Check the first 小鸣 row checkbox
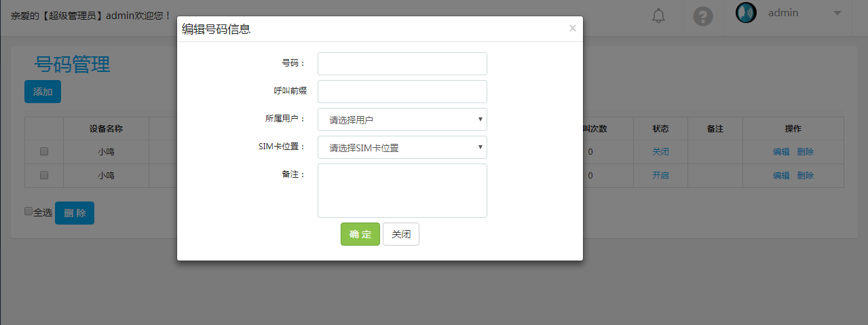The height and width of the screenshot is (325, 868). [x=44, y=151]
